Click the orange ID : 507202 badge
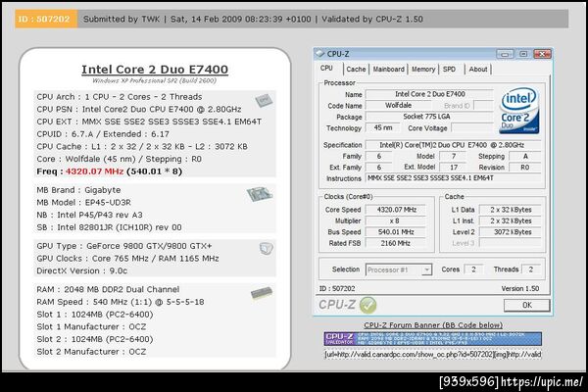The width and height of the screenshot is (588, 392). tap(46, 19)
